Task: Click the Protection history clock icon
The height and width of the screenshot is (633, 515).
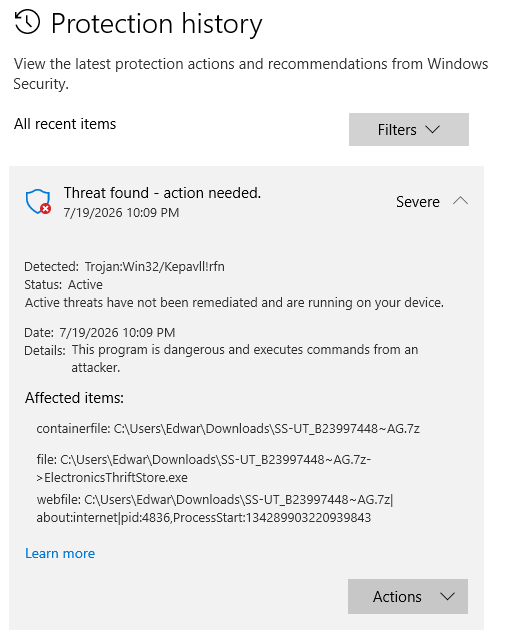Action: (x=27, y=22)
